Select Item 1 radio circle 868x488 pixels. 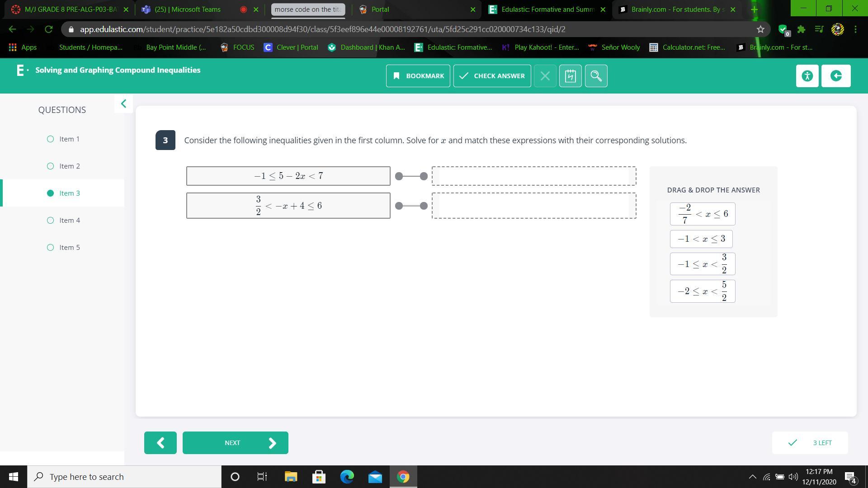click(x=50, y=139)
